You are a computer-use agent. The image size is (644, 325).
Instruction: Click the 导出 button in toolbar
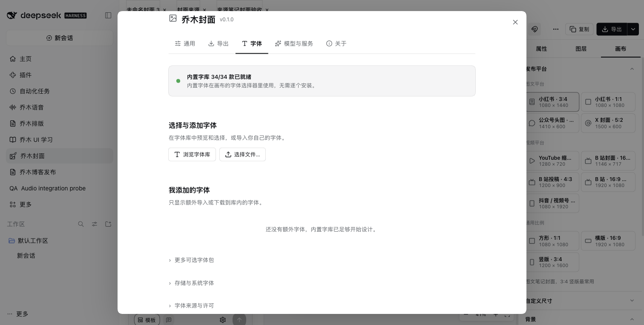click(612, 29)
